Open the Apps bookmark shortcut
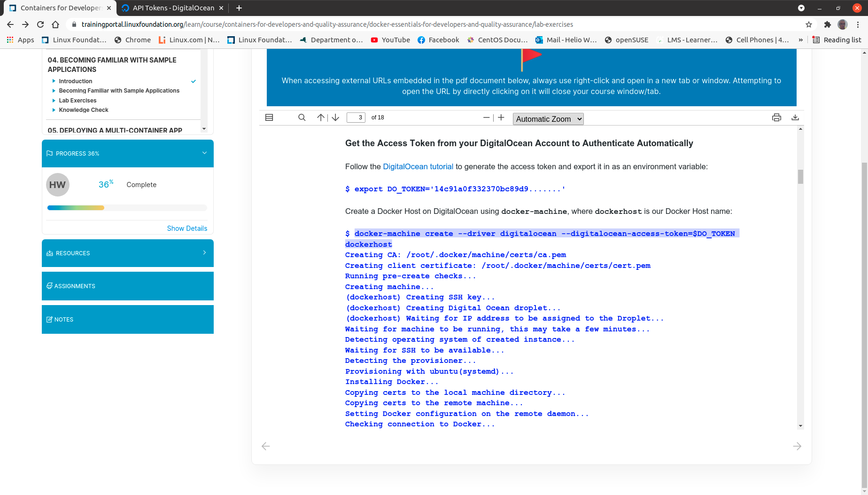 point(20,40)
